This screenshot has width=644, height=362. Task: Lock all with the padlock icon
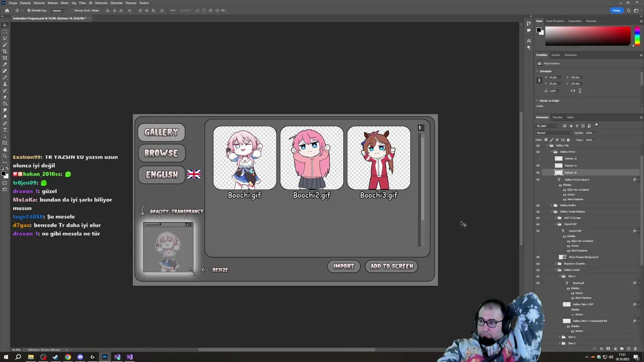click(x=568, y=140)
